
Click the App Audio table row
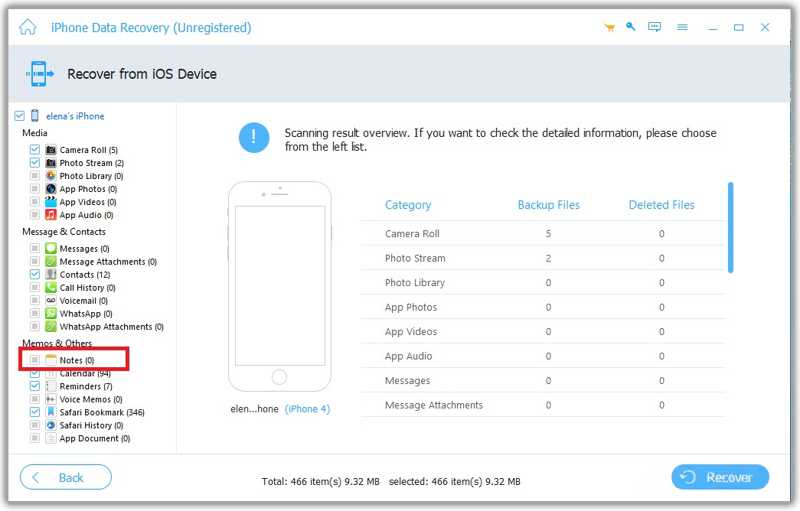(542, 356)
